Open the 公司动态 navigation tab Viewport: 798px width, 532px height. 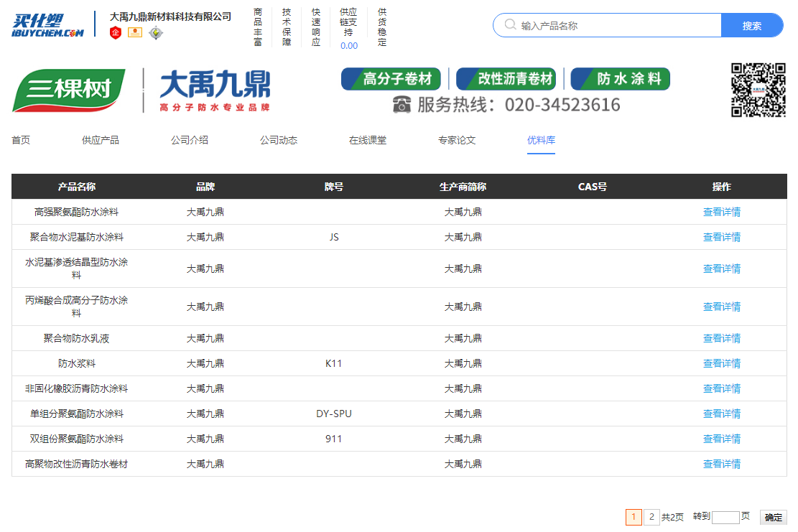pyautogui.click(x=279, y=140)
